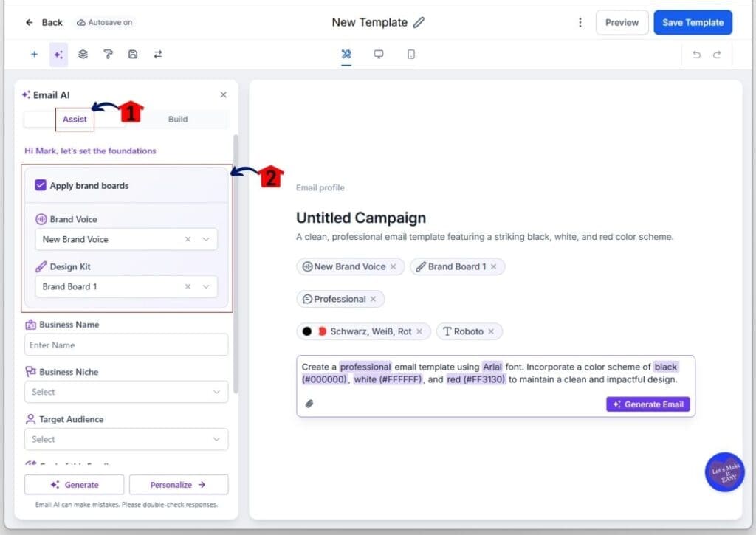Select the Assist tab
Viewport: 756px width, 535px height.
75,119
